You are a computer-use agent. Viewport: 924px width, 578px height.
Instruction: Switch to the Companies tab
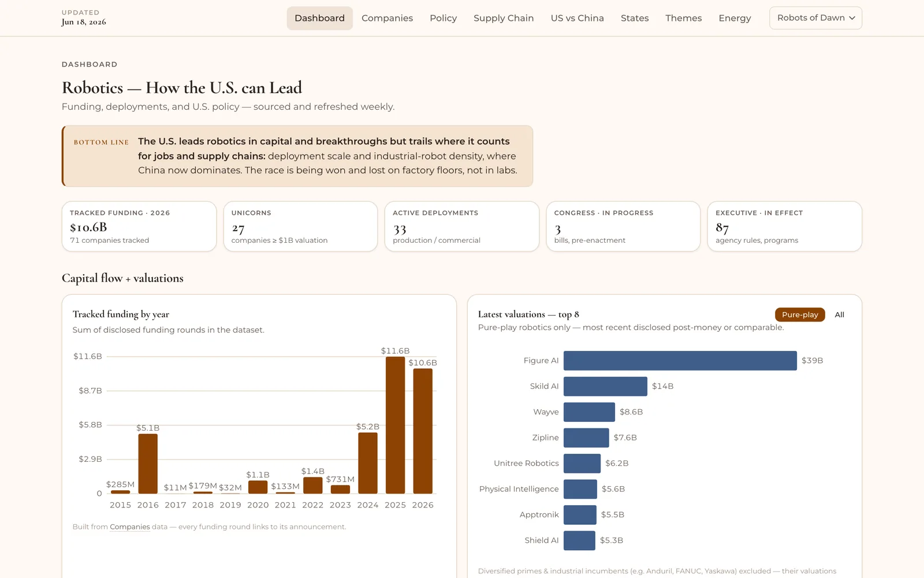[387, 18]
